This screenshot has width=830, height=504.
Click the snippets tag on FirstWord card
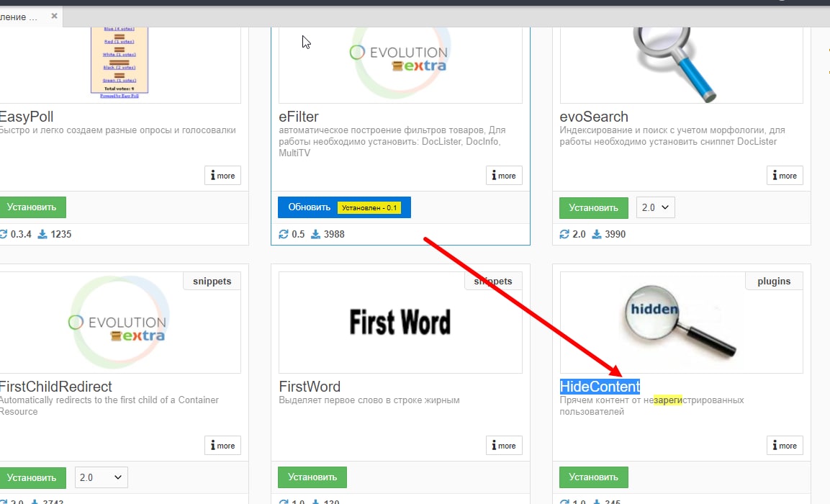coord(493,281)
